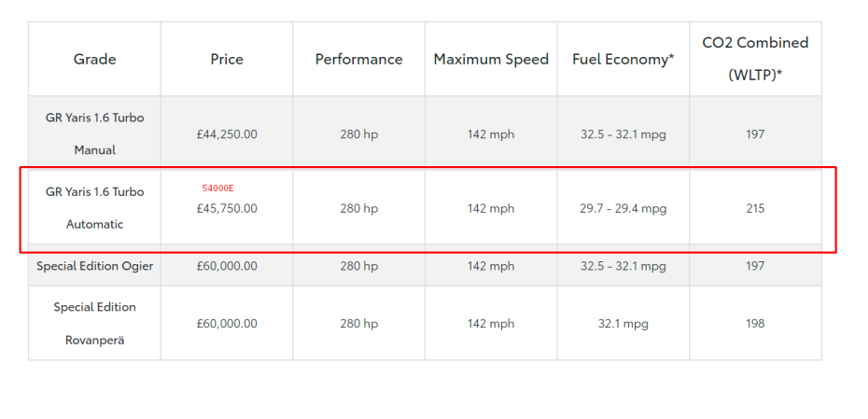868x419 pixels.
Task: Click the 215 CO2 value
Action: point(755,209)
